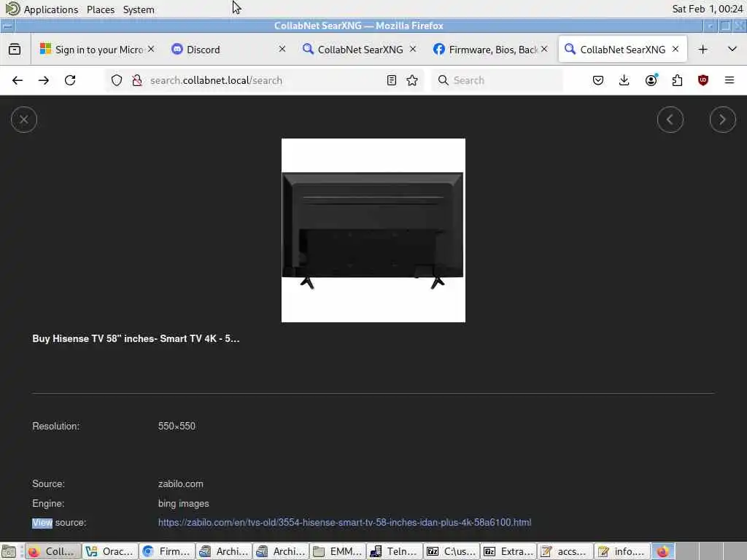Show desktop from the bottom panel

click(9, 551)
